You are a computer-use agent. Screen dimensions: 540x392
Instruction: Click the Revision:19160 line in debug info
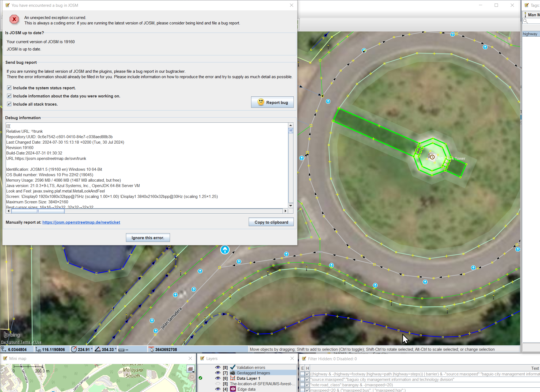[x=20, y=148]
